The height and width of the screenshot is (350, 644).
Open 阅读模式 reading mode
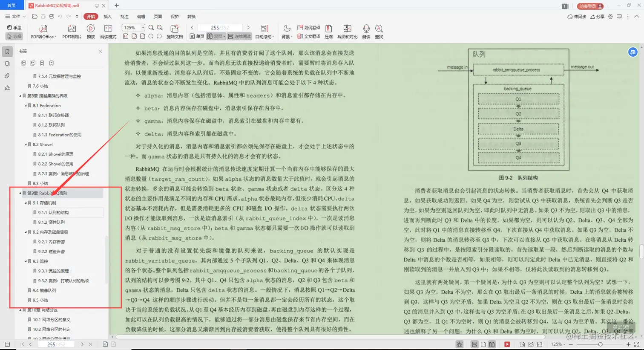point(108,32)
